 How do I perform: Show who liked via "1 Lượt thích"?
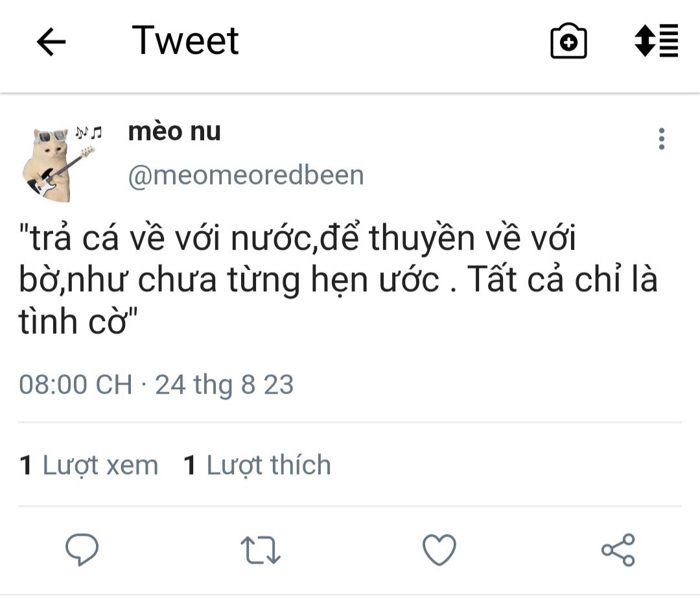point(257,465)
